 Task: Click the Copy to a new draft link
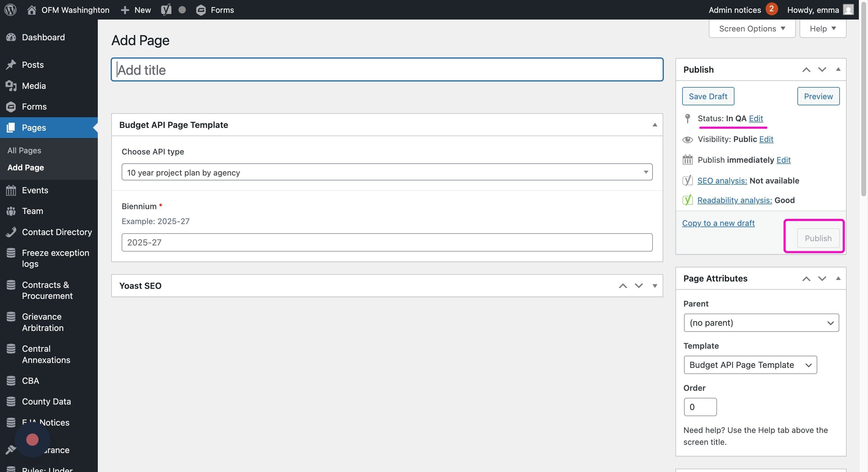(718, 223)
